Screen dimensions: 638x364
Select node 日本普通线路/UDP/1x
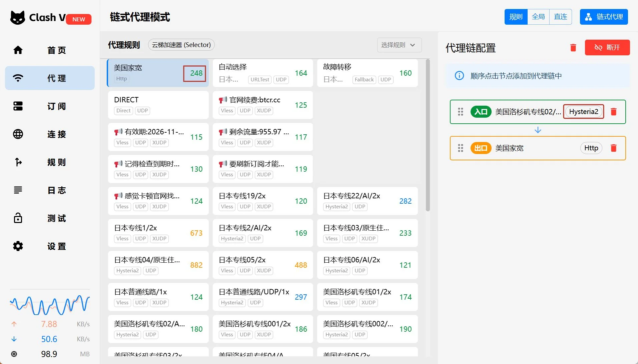pyautogui.click(x=263, y=297)
